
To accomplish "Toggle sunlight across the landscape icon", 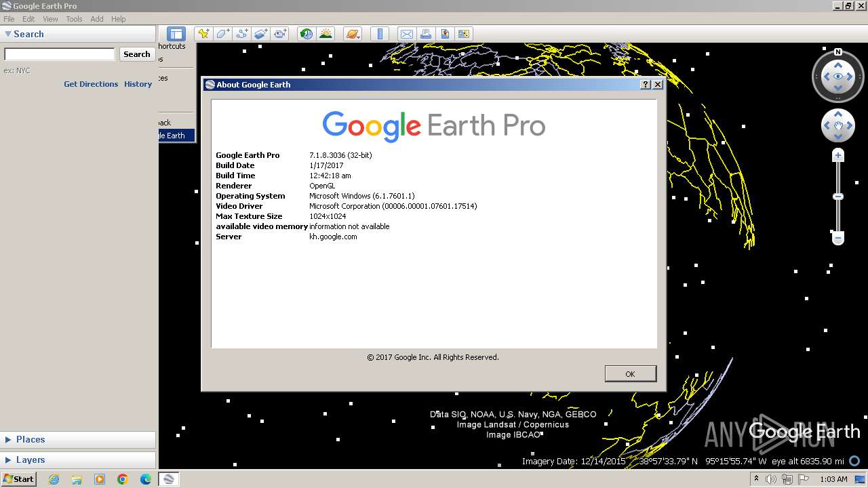I will click(x=326, y=34).
